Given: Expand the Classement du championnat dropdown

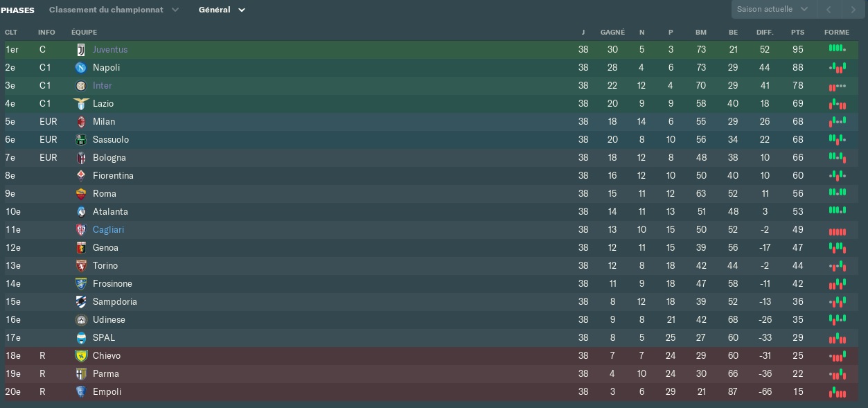Looking at the screenshot, I should tap(114, 10).
